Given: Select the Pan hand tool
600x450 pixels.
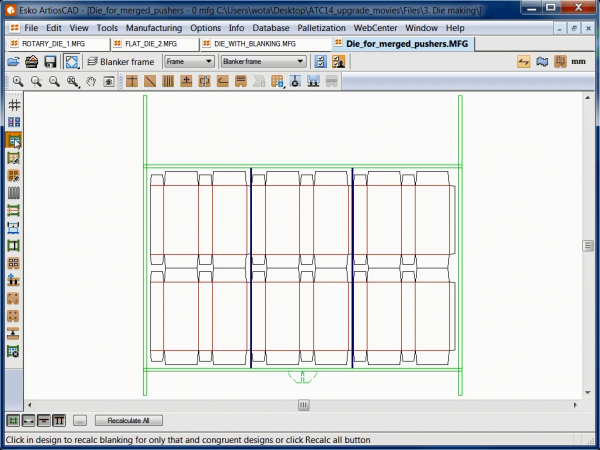Looking at the screenshot, I should point(90,81).
